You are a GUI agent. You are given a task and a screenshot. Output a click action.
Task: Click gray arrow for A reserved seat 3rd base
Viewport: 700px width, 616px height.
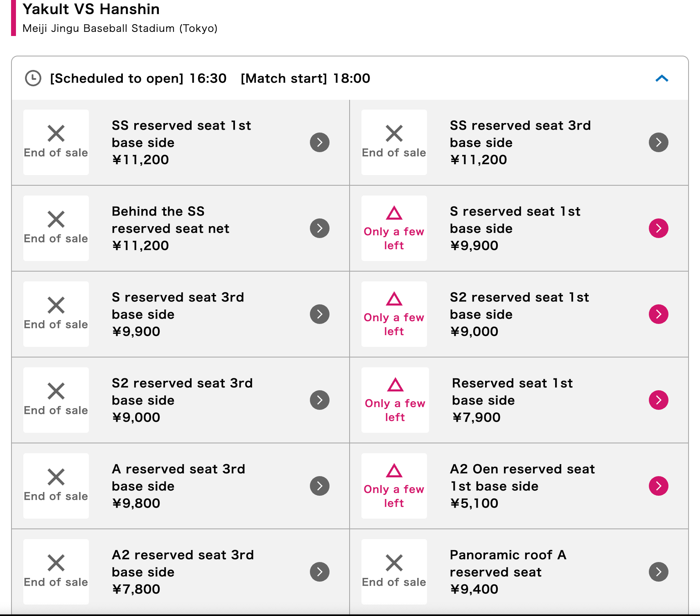320,486
